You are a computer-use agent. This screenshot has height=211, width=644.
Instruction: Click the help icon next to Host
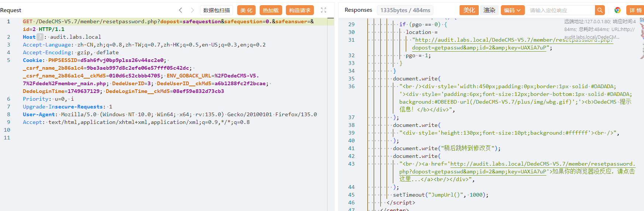(x=40, y=37)
